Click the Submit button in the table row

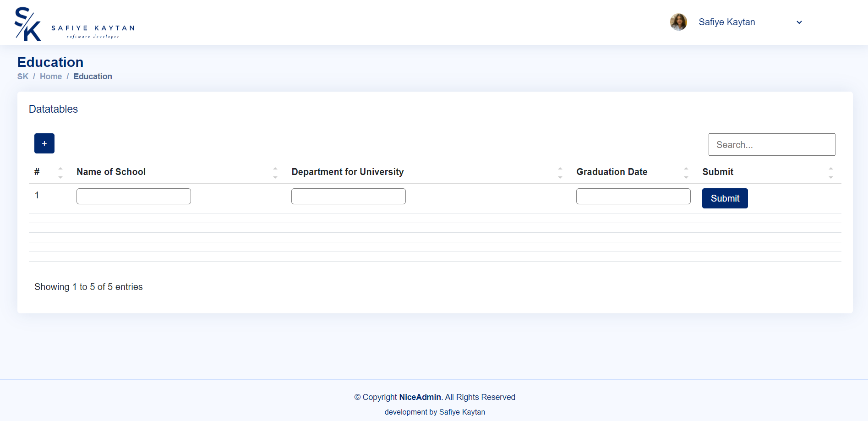[725, 198]
